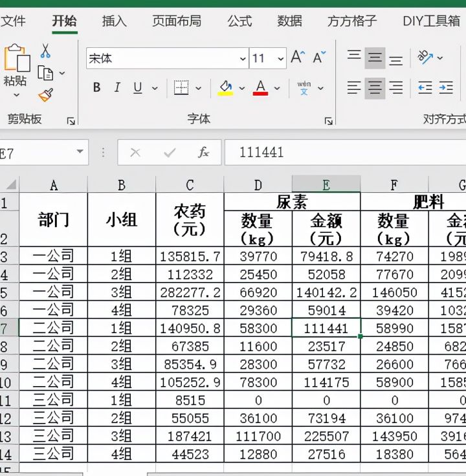Select the Format Painter brush
The width and height of the screenshot is (466, 476).
coord(45,95)
